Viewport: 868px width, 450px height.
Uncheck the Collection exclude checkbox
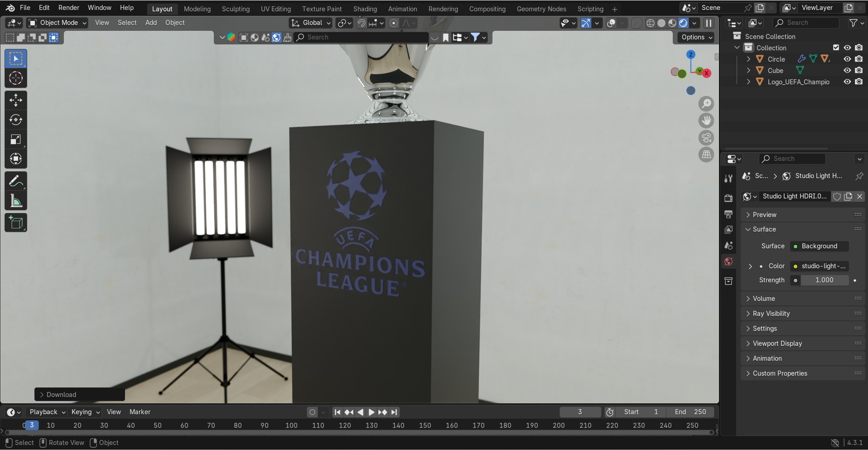836,48
